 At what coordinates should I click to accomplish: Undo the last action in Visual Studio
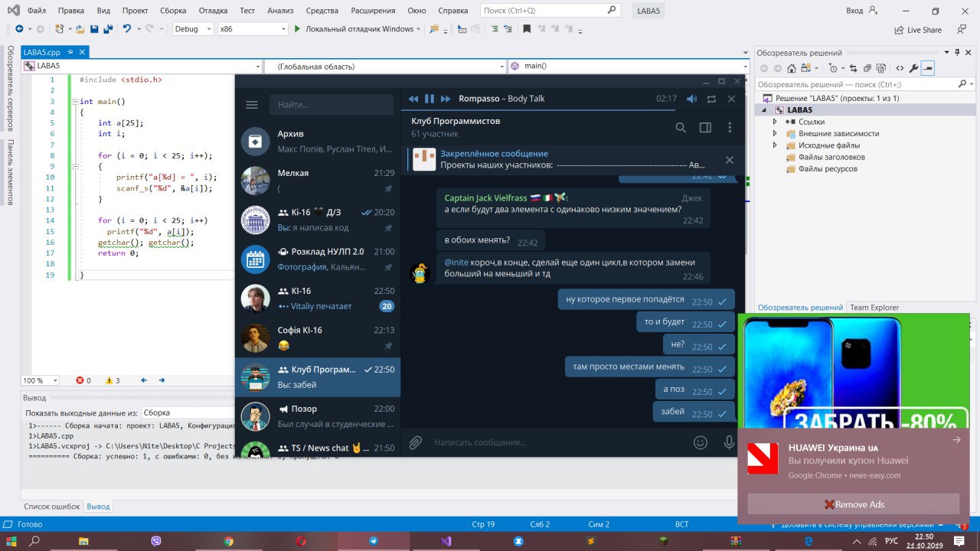tap(127, 29)
